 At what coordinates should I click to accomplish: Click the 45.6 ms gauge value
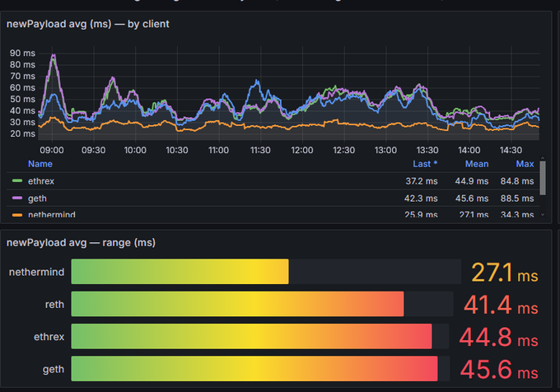[x=499, y=370]
